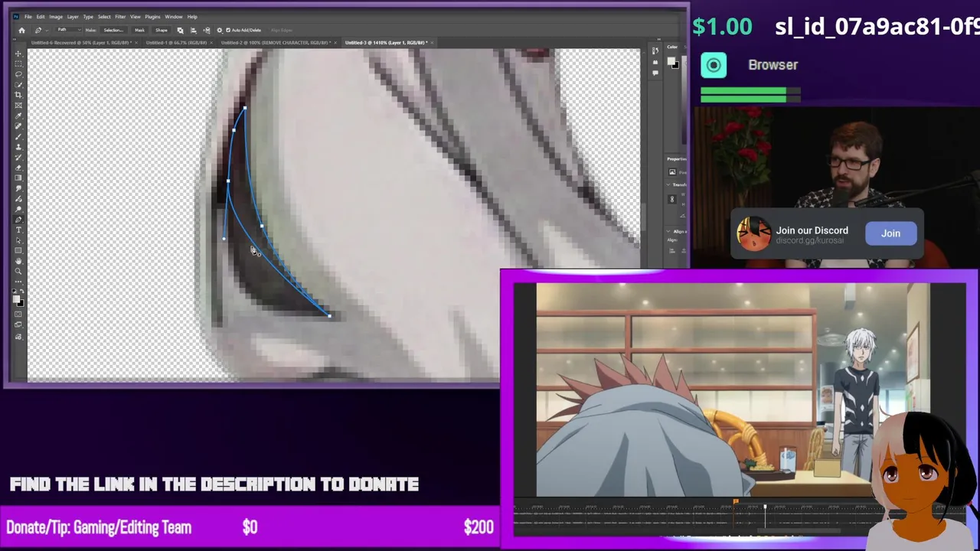Open path alignment icon in options bar

pyautogui.click(x=193, y=30)
